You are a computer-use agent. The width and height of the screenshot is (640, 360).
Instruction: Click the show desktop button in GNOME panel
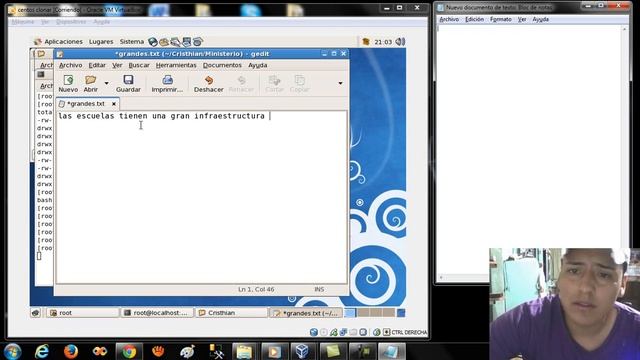pos(36,313)
